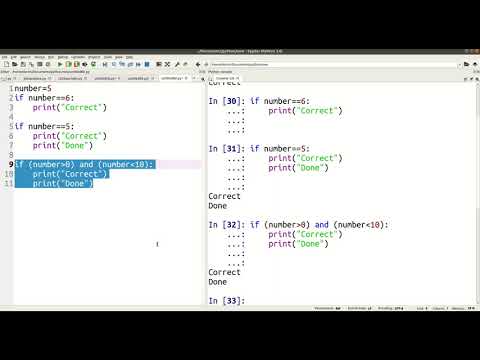Click the 'In [30]:' console prompt
Viewport: 480px width, 360px height.
tap(227, 101)
